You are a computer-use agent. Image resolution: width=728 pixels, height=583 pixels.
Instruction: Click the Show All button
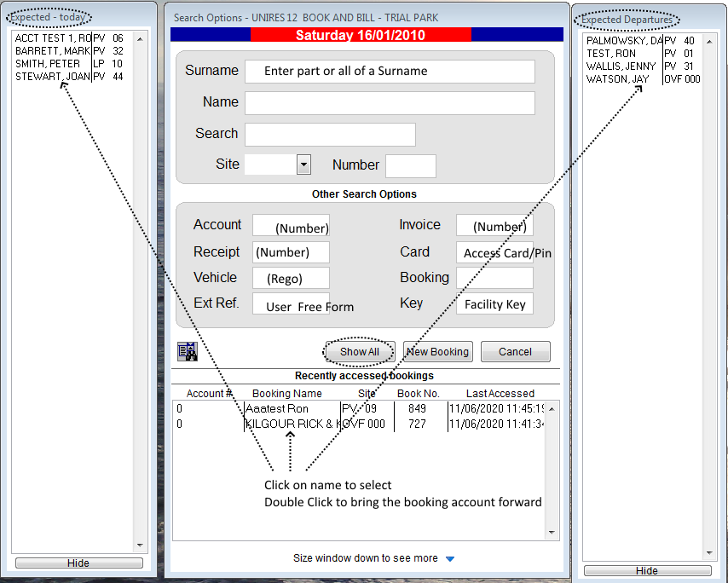coord(359,352)
